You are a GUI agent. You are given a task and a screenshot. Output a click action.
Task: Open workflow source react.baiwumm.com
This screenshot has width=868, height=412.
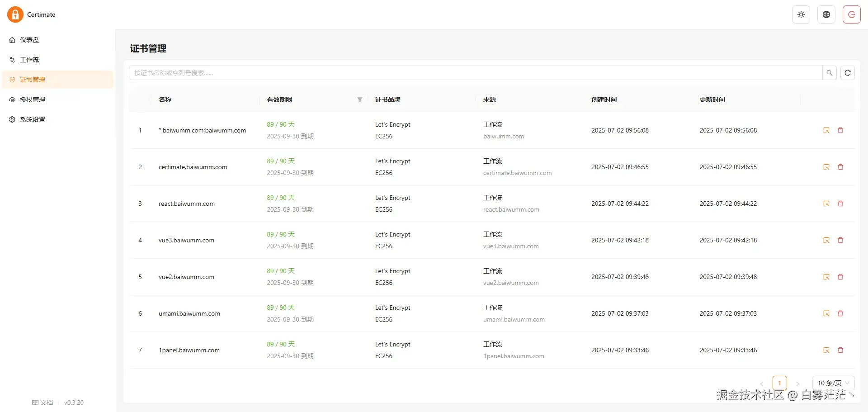point(511,209)
